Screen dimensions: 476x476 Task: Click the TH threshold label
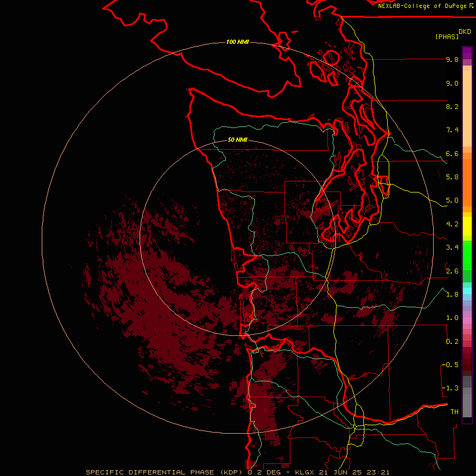pyautogui.click(x=454, y=412)
